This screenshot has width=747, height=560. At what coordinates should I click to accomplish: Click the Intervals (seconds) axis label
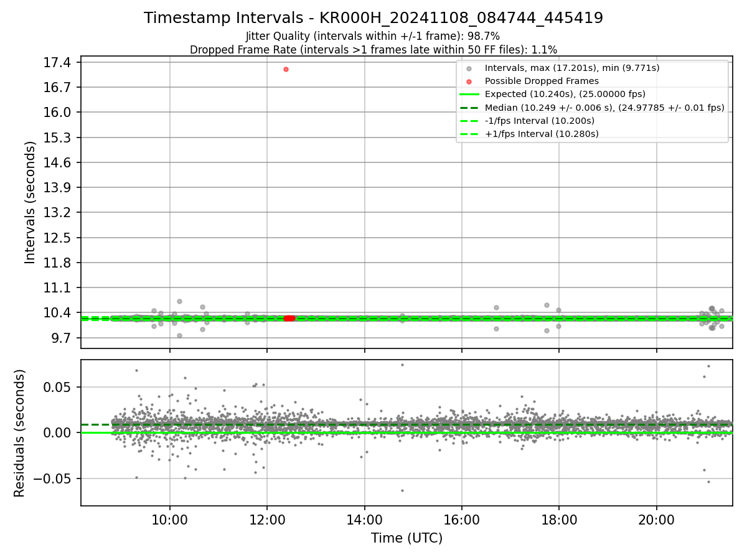31,202
